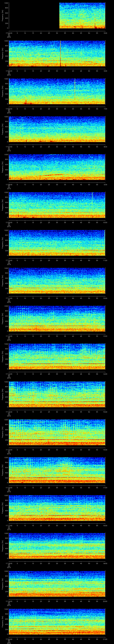114x644 pixels.
Task: Click the 17:04:00 start time label
Action: tap(9, 33)
